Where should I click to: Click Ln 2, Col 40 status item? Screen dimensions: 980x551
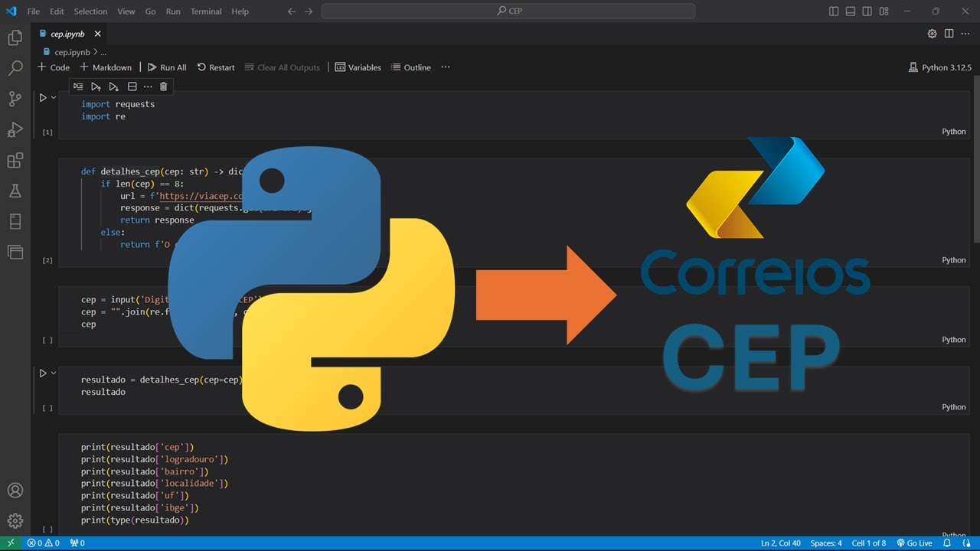[781, 543]
